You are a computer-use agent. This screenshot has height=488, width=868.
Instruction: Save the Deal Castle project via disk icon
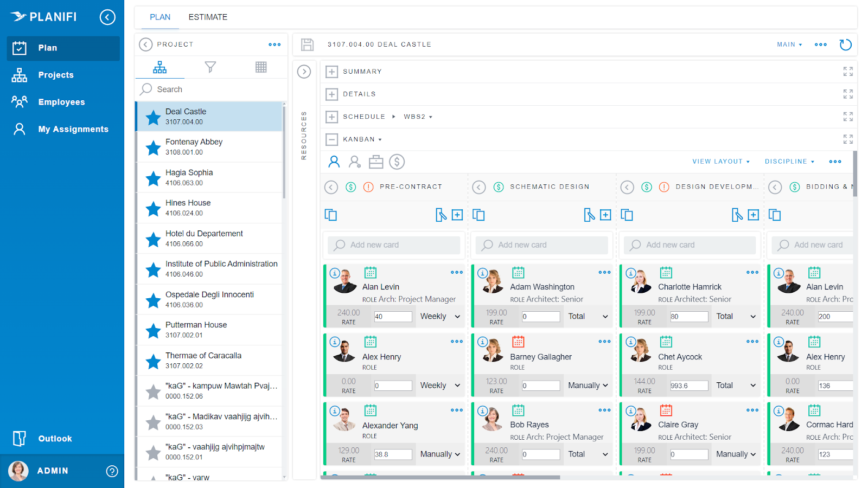tap(307, 44)
